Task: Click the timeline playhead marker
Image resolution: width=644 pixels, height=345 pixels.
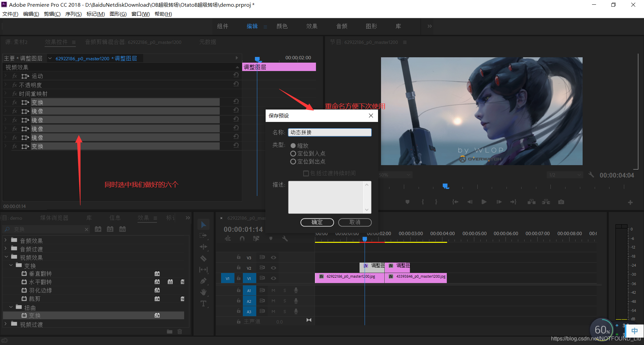Action: point(365,239)
